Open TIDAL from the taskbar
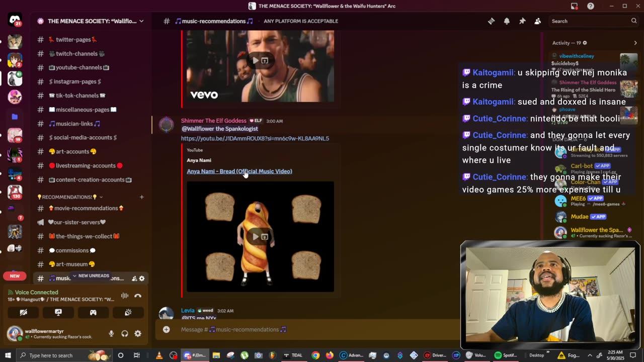Image resolution: width=644 pixels, height=362 pixels. coord(294,355)
